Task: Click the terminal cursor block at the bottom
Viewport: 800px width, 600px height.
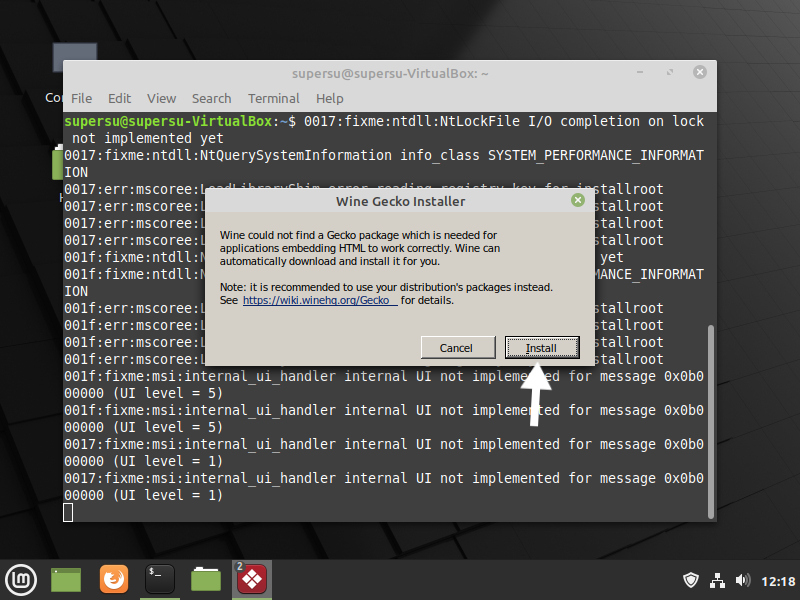Action: [68, 512]
